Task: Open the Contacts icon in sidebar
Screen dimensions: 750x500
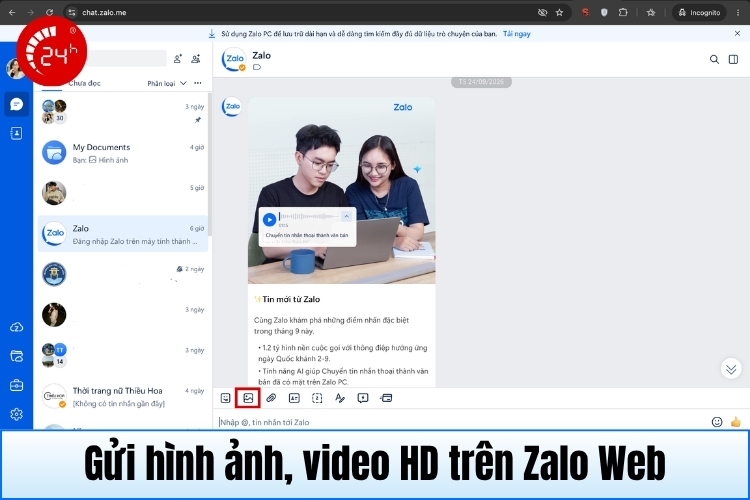Action: coord(16,133)
